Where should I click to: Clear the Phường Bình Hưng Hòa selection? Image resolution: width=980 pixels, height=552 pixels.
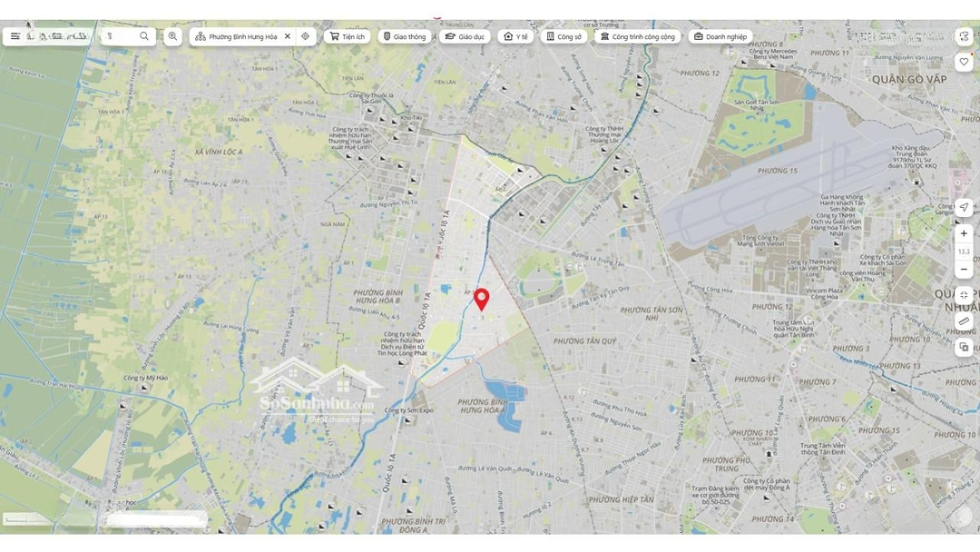pos(288,36)
